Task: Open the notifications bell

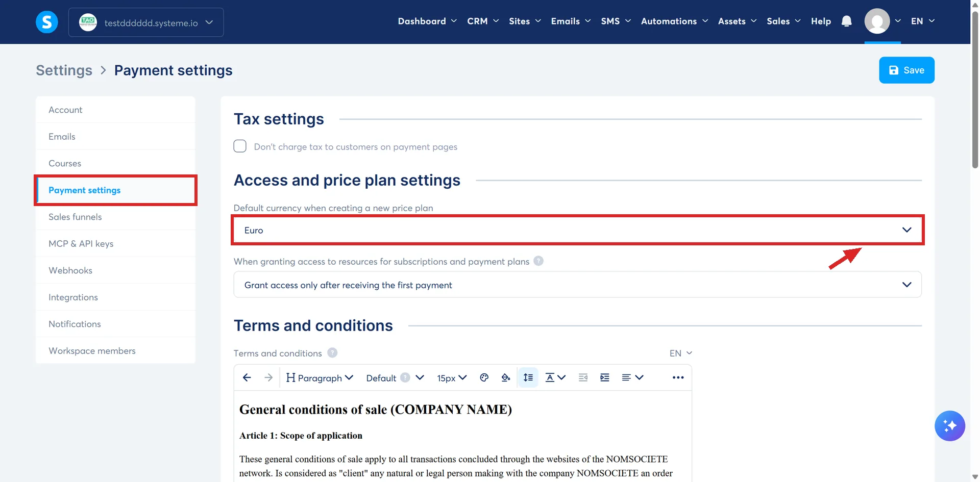Action: (846, 21)
